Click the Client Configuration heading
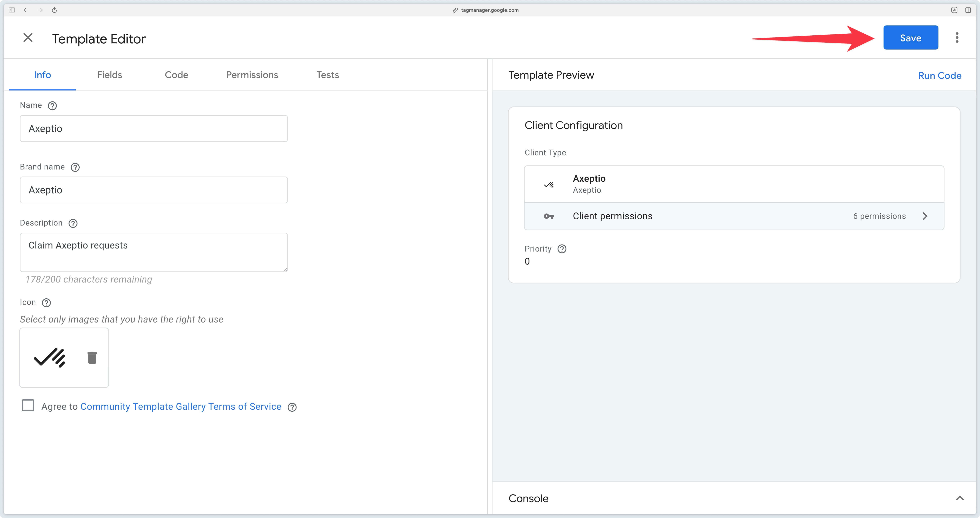This screenshot has height=518, width=980. click(573, 125)
